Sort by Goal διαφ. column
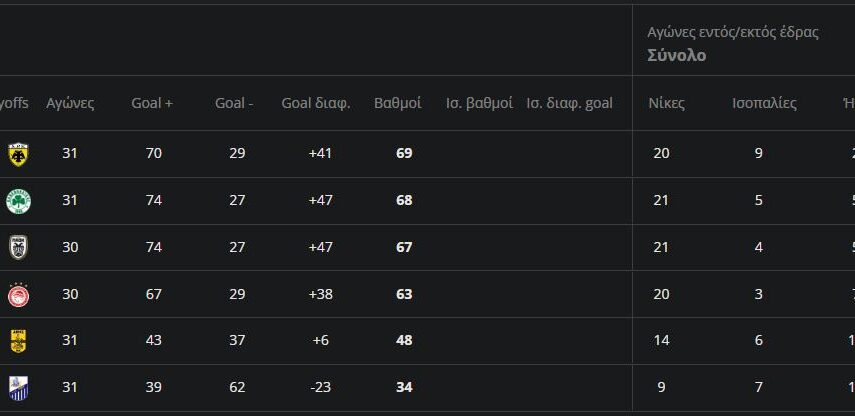 (316, 103)
